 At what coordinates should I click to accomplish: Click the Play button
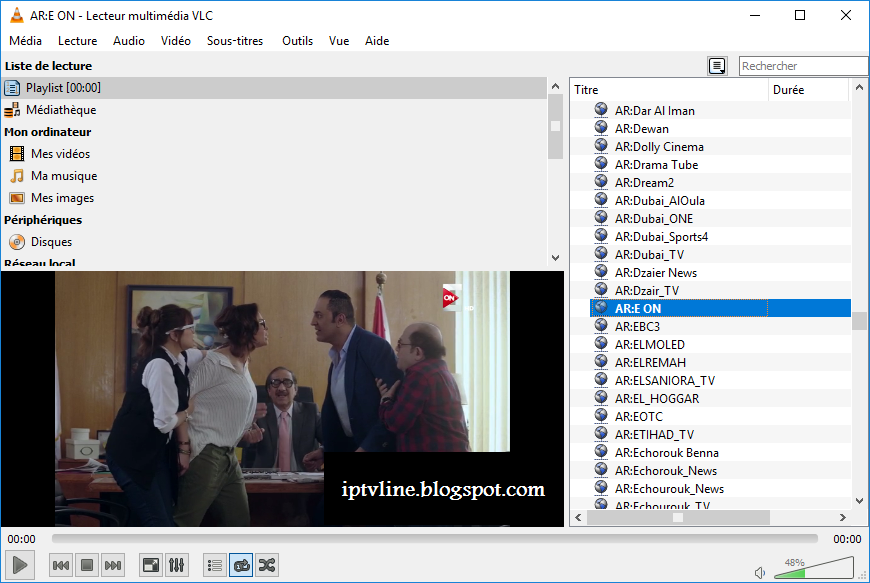(20, 565)
